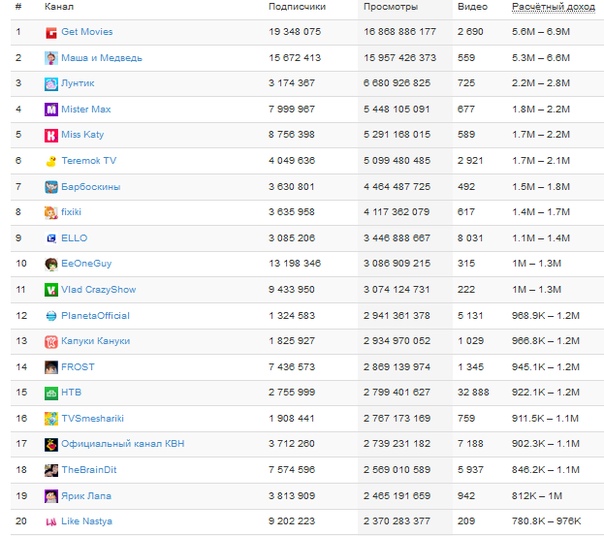The height and width of the screenshot is (536, 604).
Task: Open the Лунтик channel link
Action: pyautogui.click(x=77, y=83)
